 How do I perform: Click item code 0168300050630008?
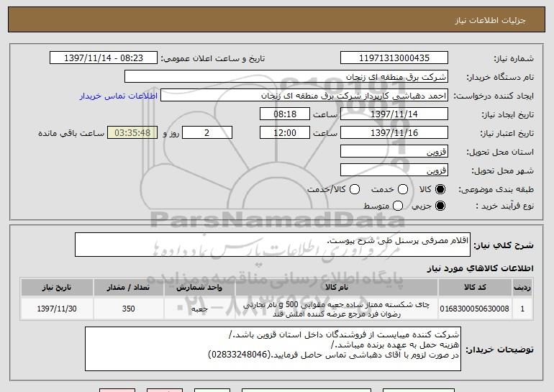pos(475,309)
